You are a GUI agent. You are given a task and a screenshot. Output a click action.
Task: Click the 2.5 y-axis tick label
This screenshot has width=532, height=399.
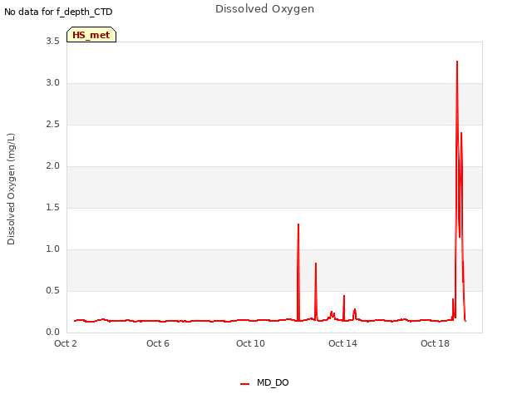(52, 124)
